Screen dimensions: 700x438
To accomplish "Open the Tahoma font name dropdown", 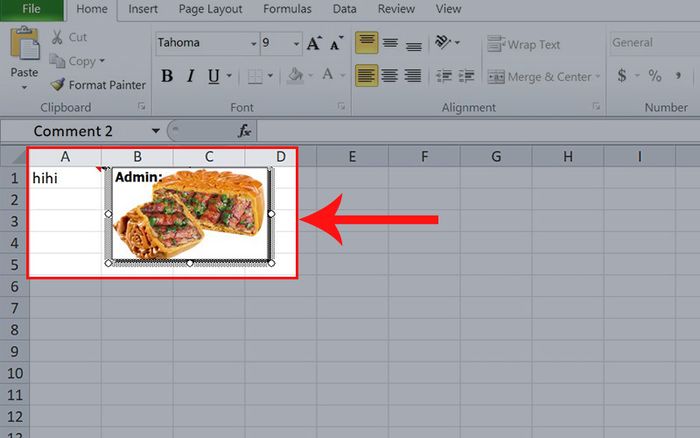I will pos(254,43).
